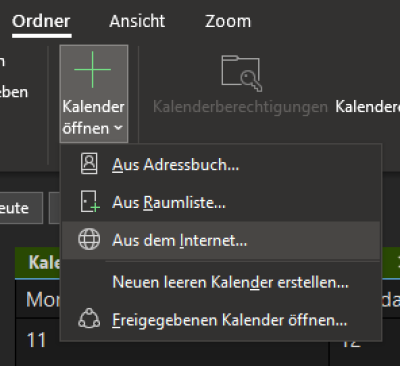Viewport: 400px width, 366px height.
Task: Click the globe internet icon
Action: (x=89, y=239)
